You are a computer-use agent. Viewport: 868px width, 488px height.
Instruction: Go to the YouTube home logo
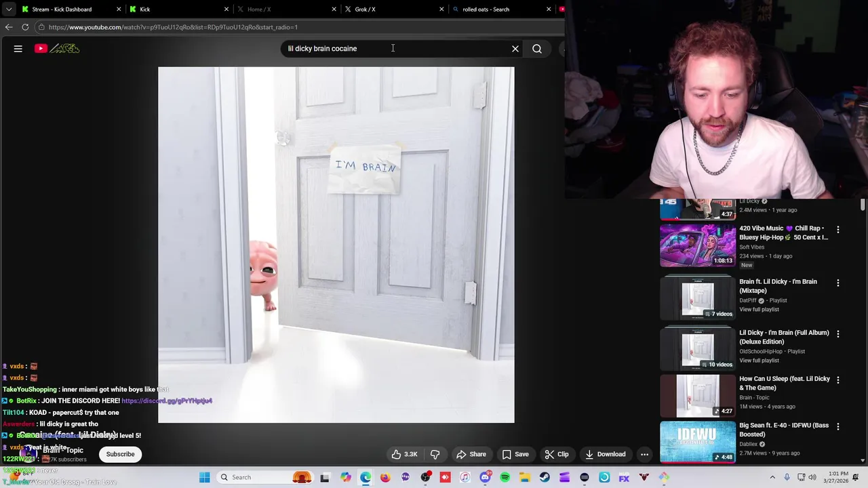57,49
